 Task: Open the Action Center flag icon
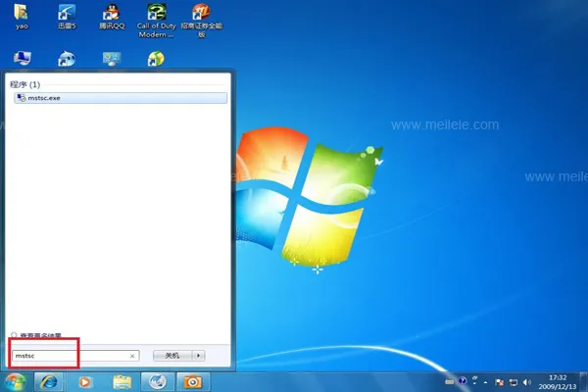point(499,382)
